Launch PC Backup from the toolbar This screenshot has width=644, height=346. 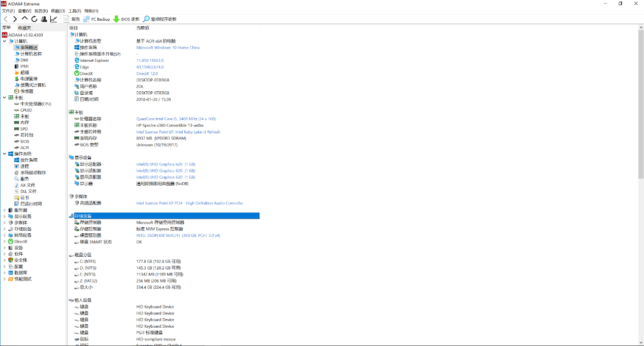point(97,19)
